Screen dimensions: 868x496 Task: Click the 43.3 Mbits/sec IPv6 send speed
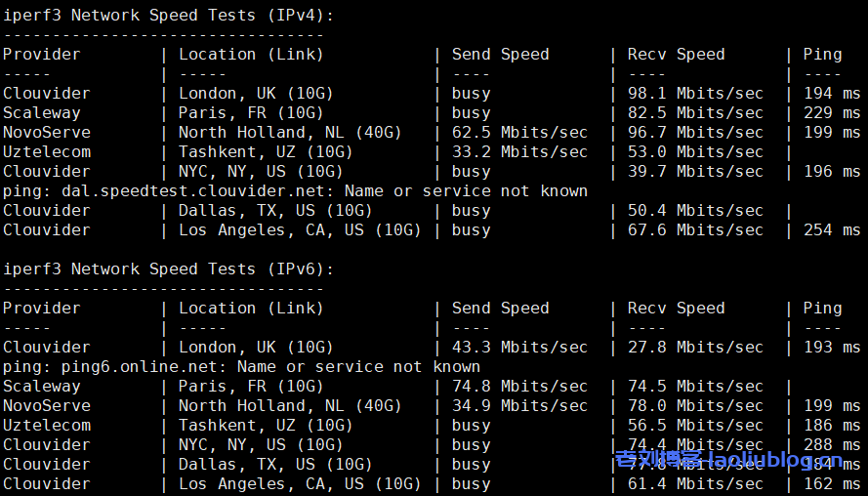tap(519, 347)
